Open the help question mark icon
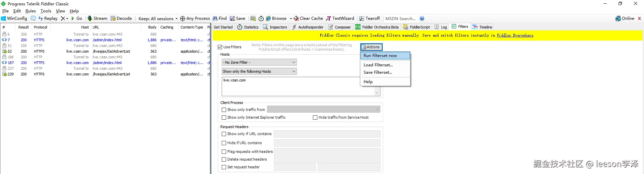 [422, 18]
